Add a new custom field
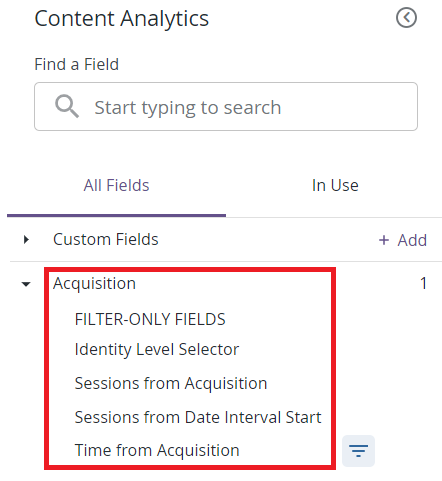The height and width of the screenshot is (481, 442). [403, 240]
